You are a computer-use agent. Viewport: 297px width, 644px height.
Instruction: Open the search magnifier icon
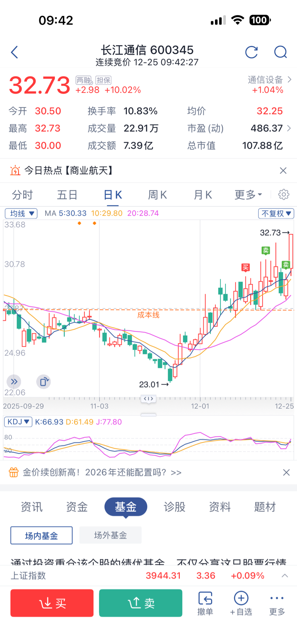coord(280,52)
